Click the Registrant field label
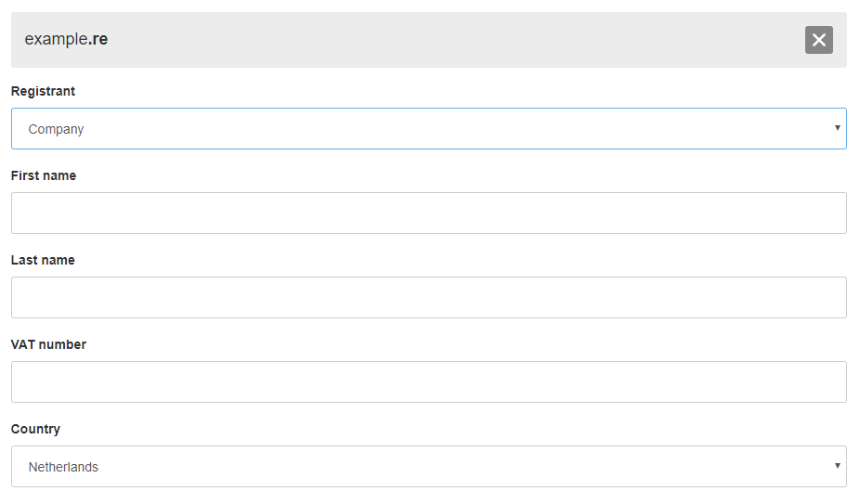The width and height of the screenshot is (860, 504). (43, 91)
